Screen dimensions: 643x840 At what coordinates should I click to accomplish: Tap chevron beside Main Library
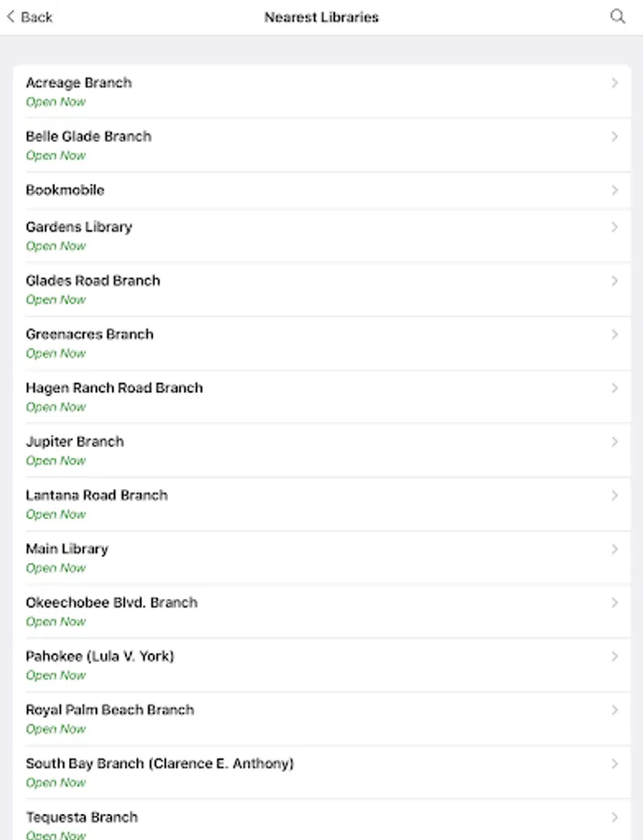pyautogui.click(x=614, y=550)
